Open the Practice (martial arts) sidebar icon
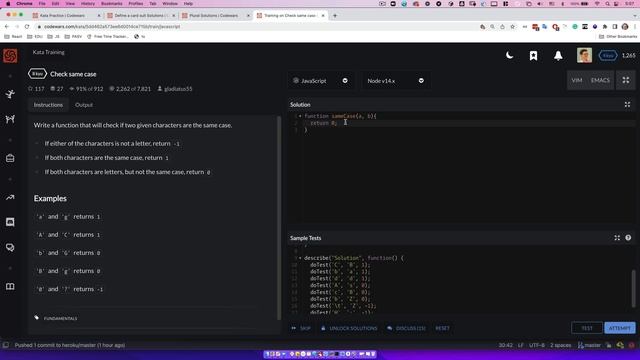The width and height of the screenshot is (640, 360). (10, 94)
